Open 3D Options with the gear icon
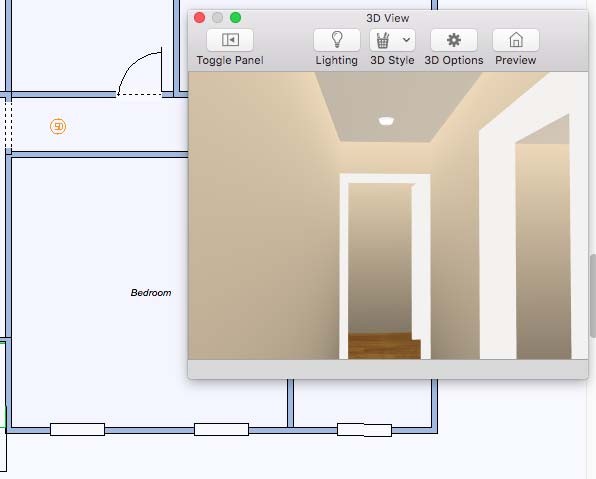 (x=454, y=40)
